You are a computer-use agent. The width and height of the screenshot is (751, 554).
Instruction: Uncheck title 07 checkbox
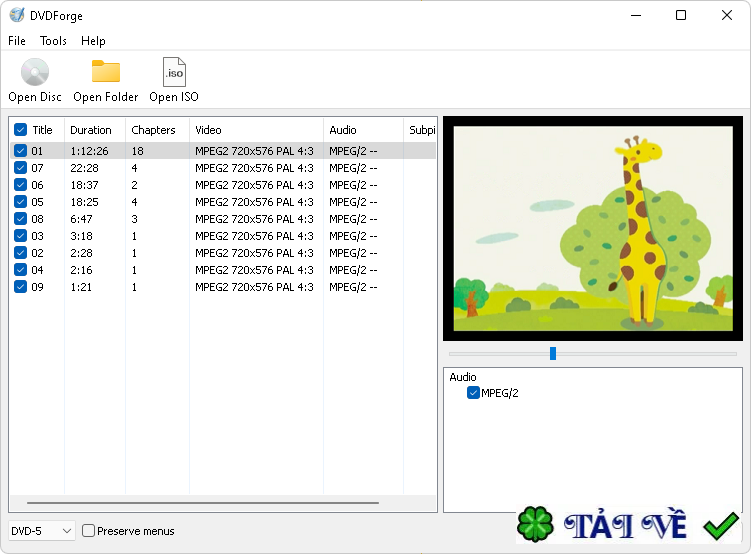point(20,168)
